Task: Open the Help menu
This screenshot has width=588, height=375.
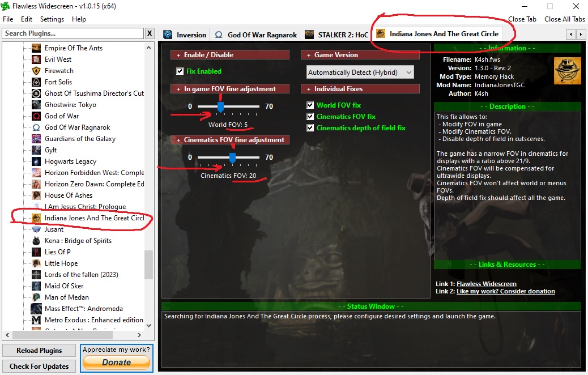Action: point(79,19)
